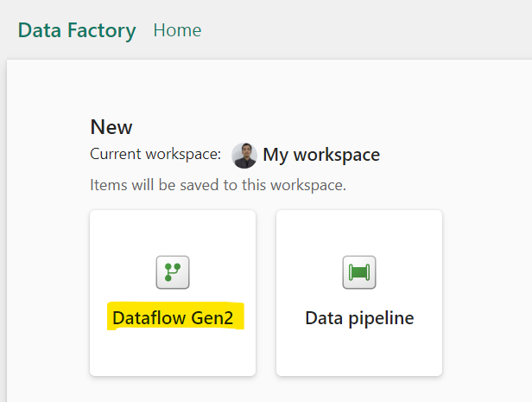The image size is (532, 402).
Task: Open the Home breadcrumb link
Action: tap(177, 30)
